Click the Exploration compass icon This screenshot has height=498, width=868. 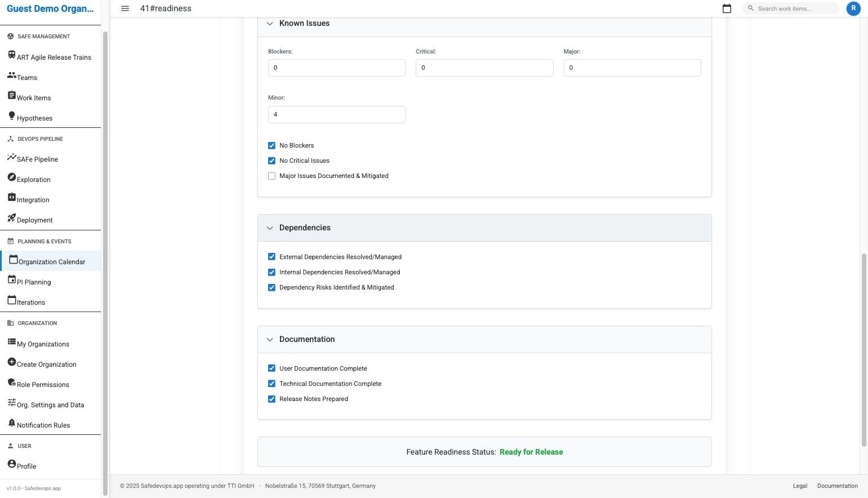[12, 177]
